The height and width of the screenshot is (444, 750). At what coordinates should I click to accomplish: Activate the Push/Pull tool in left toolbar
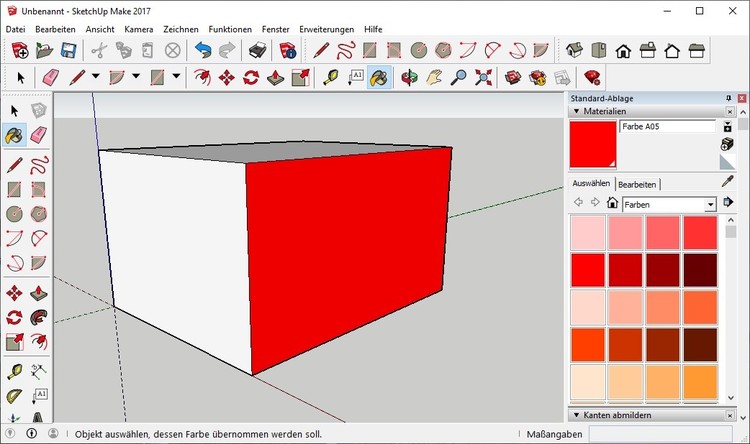(x=38, y=294)
